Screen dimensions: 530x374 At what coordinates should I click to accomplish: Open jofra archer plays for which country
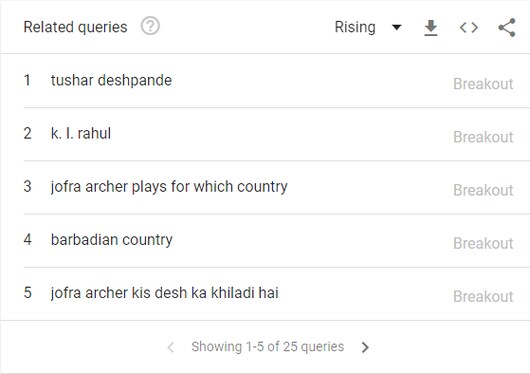[x=169, y=187]
